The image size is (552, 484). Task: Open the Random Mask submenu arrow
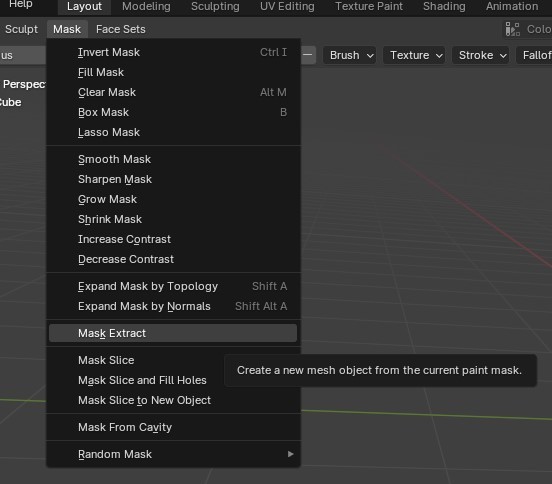click(290, 454)
